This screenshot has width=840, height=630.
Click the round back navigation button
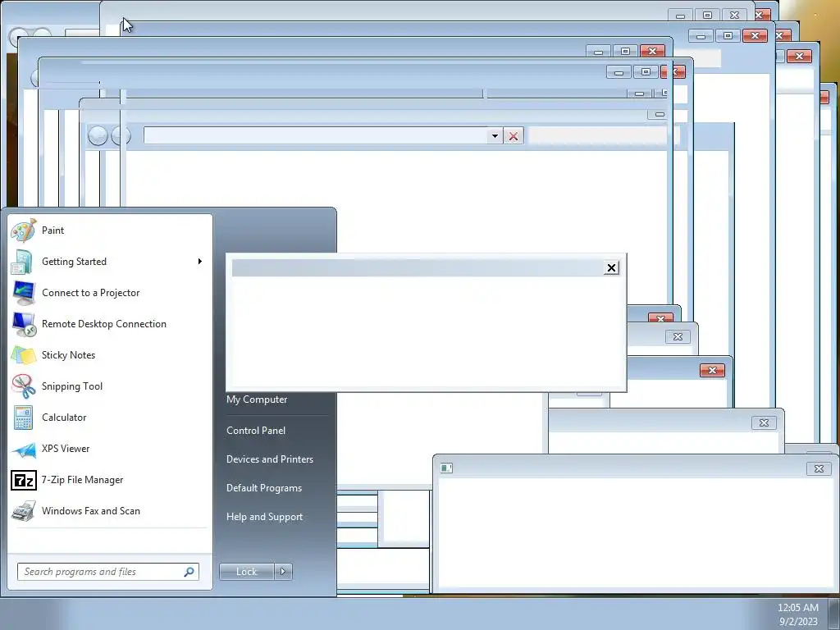click(x=98, y=136)
